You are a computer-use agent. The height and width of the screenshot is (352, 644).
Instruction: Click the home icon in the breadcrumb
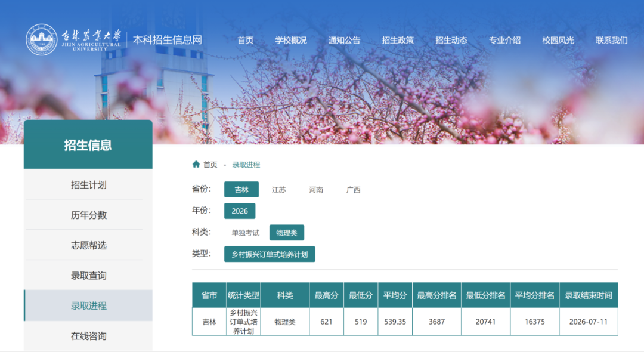tap(196, 164)
